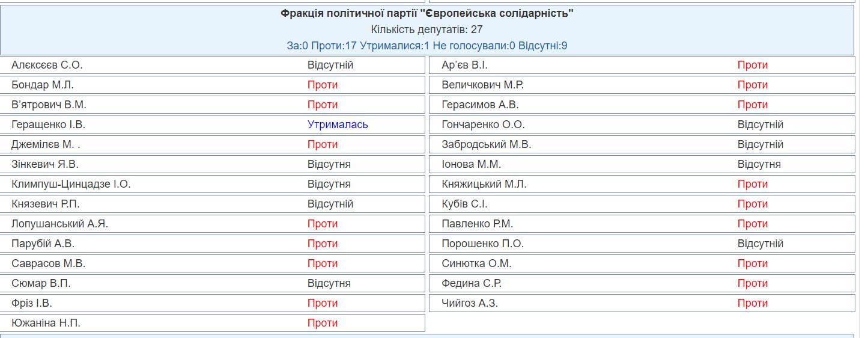This screenshot has width=868, height=338.
Task: Select Ар'єв В.І. row
Action: pyautogui.click(x=642, y=65)
